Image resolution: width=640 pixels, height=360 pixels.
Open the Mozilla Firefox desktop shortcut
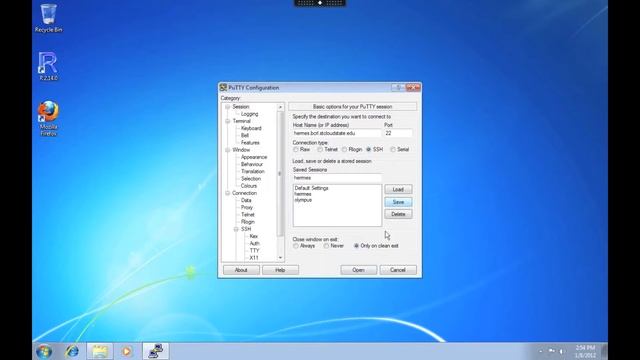(48, 118)
